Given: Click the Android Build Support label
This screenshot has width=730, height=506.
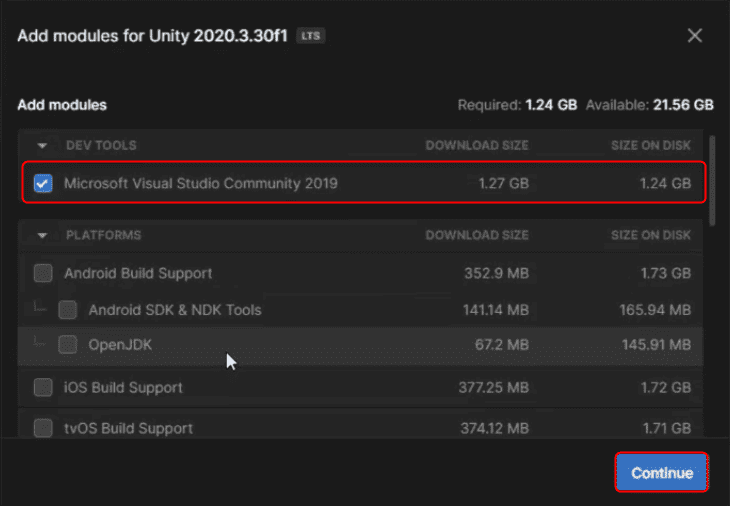Looking at the screenshot, I should click(x=138, y=273).
